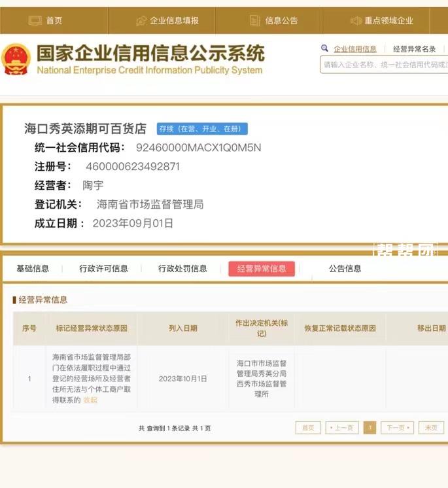448x488 pixels.
Task: Click the 列入日期 column header
Action: pyautogui.click(x=183, y=328)
